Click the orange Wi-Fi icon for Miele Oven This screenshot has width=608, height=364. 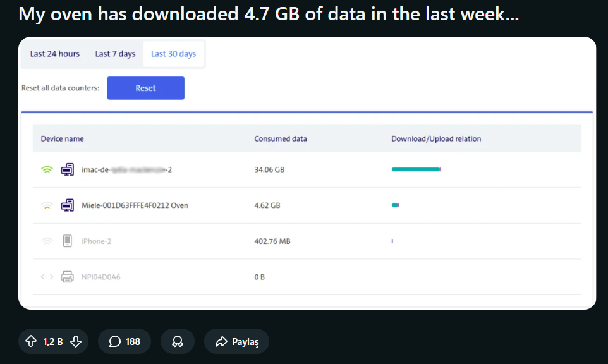[47, 205]
